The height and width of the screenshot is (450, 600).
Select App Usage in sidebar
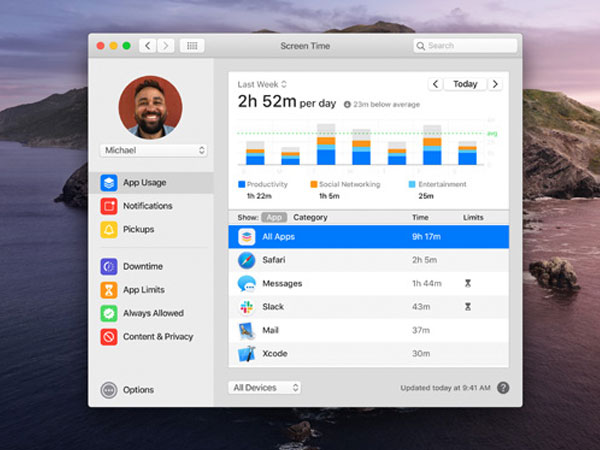[x=151, y=183]
